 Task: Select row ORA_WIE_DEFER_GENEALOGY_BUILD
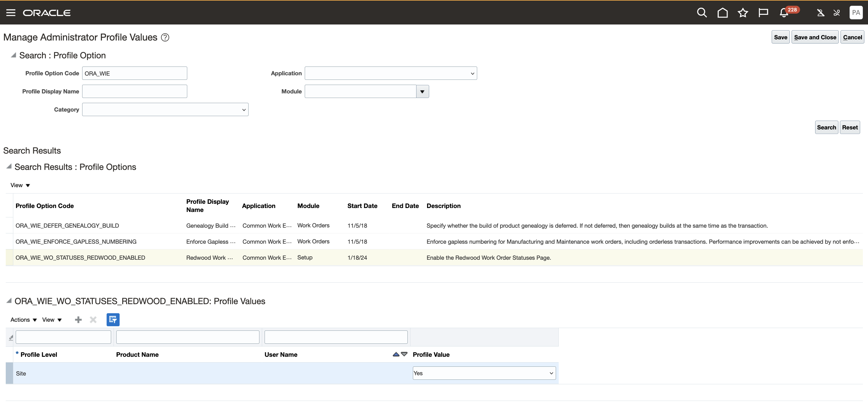click(x=434, y=225)
